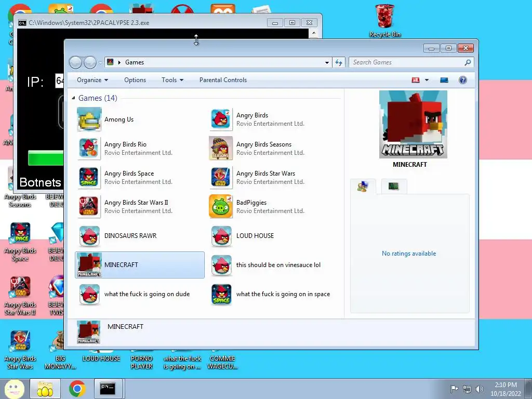
Task: Open the view options dropdown arrow
Action: [427, 80]
